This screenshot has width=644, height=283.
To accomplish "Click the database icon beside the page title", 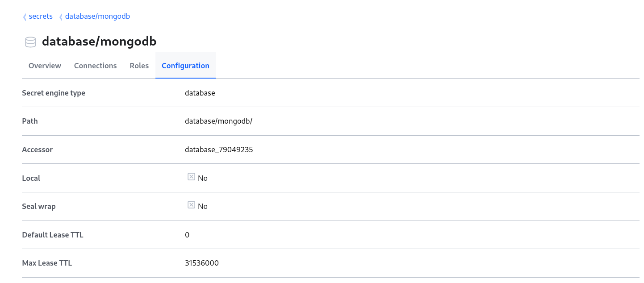I will 30,42.
